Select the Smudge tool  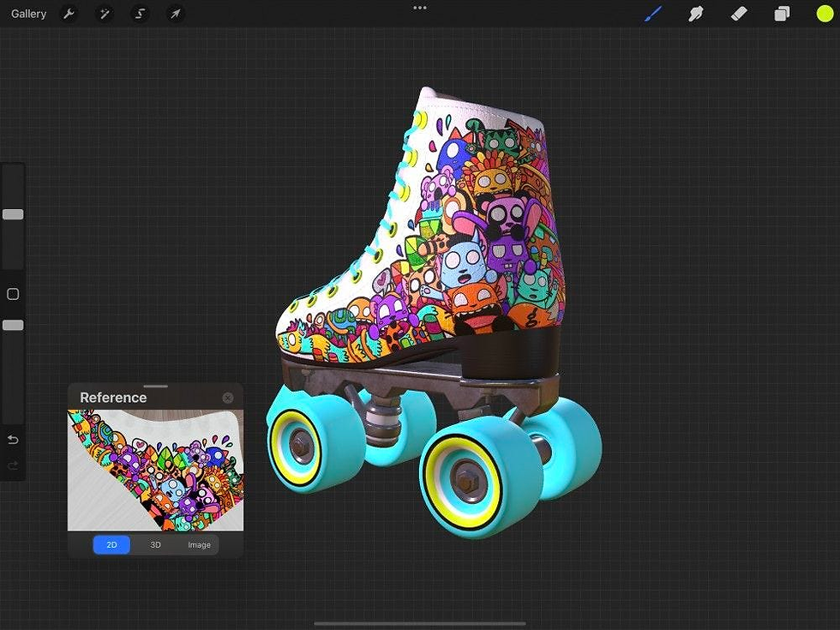tap(695, 14)
